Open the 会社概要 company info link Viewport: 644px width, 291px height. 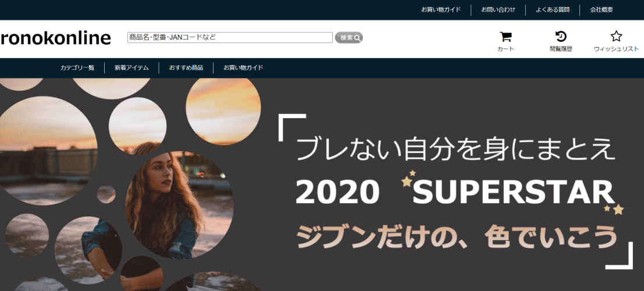602,10
